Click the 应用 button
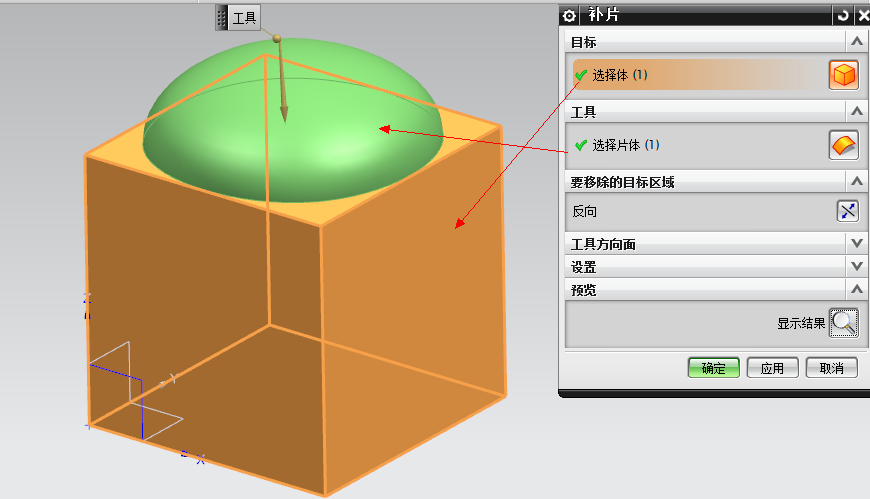This screenshot has width=870, height=499. tap(772, 367)
